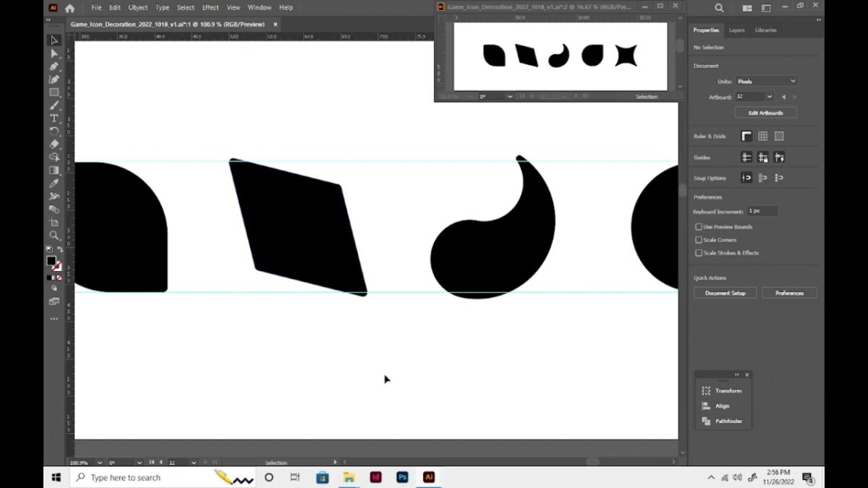The height and width of the screenshot is (488, 868).
Task: Toggle Scale Corners checkbox
Action: point(699,240)
